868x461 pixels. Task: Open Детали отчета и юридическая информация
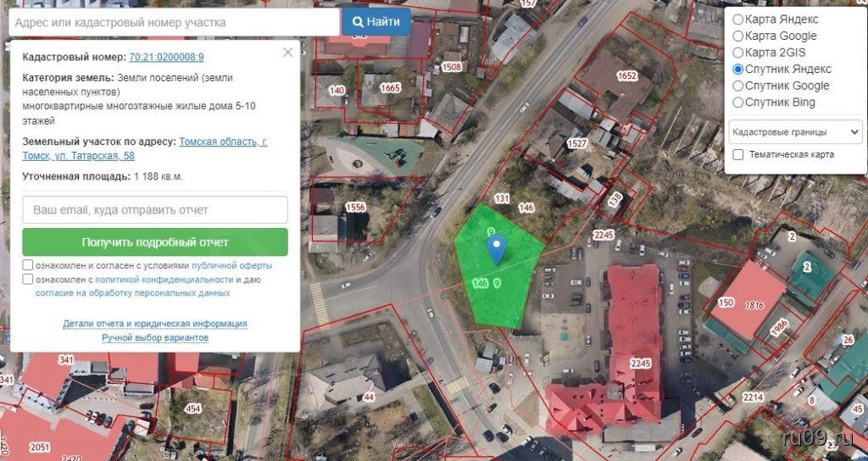point(155,324)
